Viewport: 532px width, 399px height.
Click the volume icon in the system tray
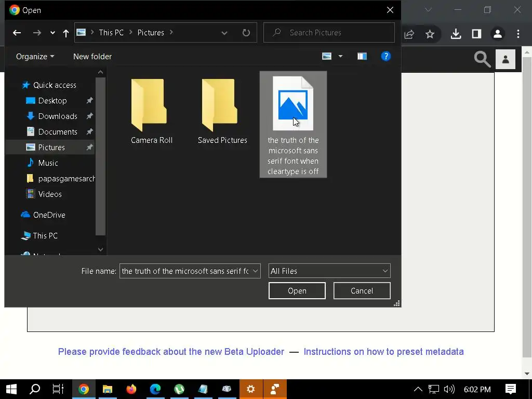tap(449, 389)
